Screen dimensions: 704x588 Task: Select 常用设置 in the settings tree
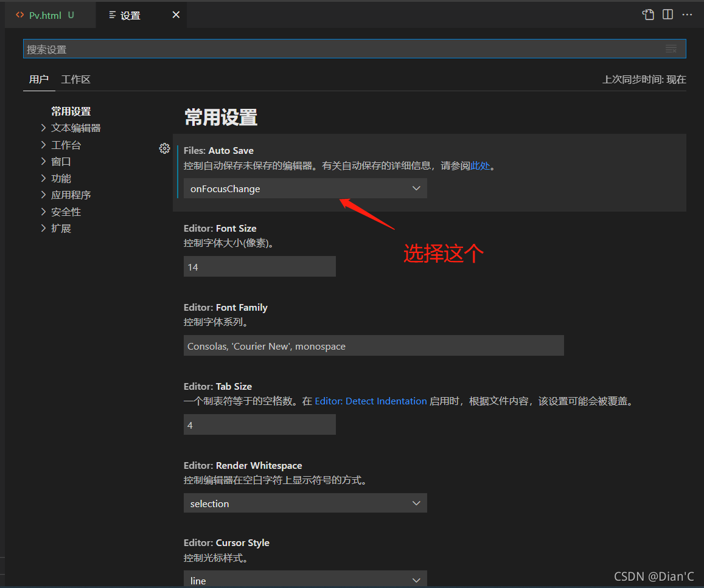pos(71,111)
